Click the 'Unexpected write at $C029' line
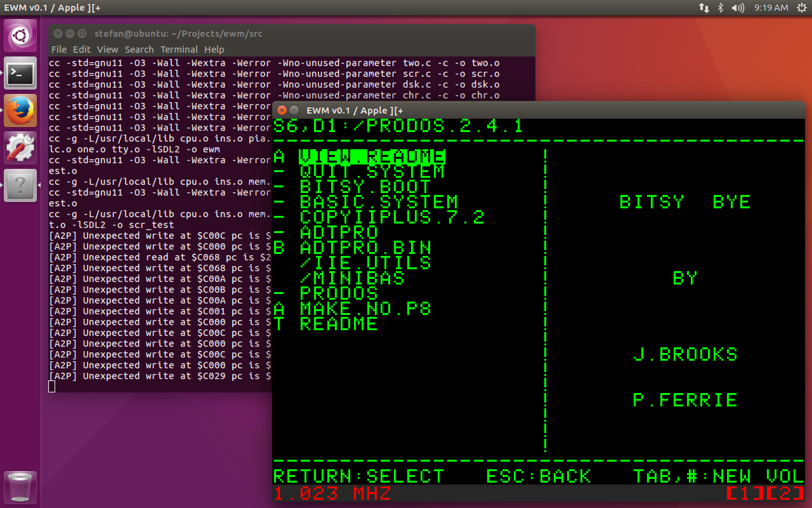812x508 pixels. [x=160, y=376]
